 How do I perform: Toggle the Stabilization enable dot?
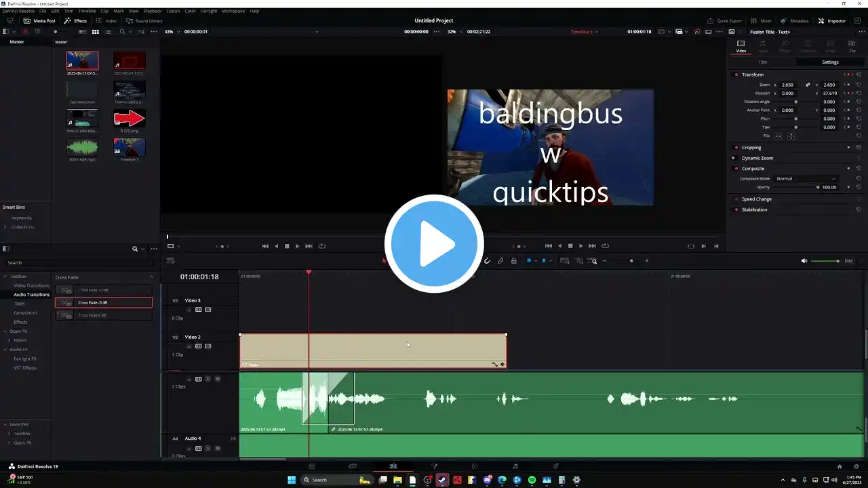tap(736, 209)
